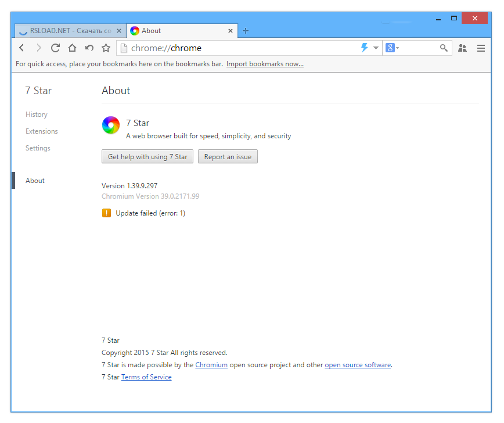The image size is (504, 423).
Task: Open a new tab with plus button
Action: (246, 31)
